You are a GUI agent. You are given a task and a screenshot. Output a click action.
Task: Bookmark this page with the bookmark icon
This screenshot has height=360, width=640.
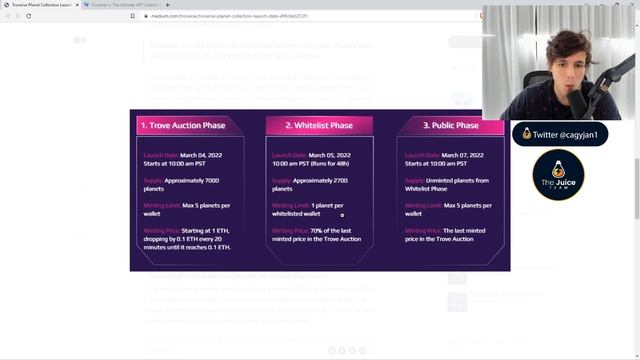(133, 16)
